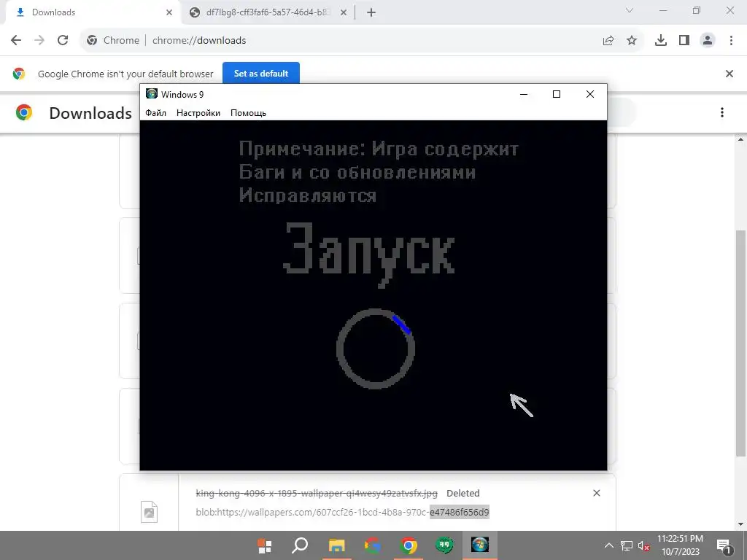Open network tray icon
Screen dimensions: 747x560
[x=626, y=545]
